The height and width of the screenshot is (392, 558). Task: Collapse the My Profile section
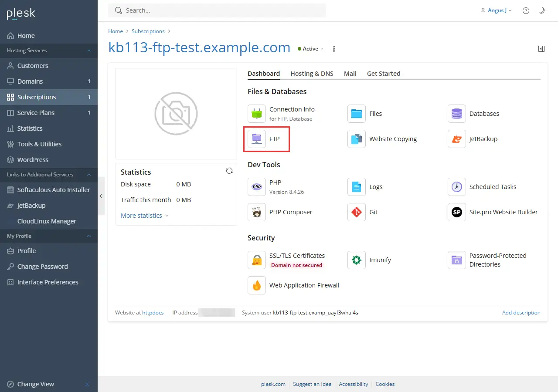click(x=89, y=236)
